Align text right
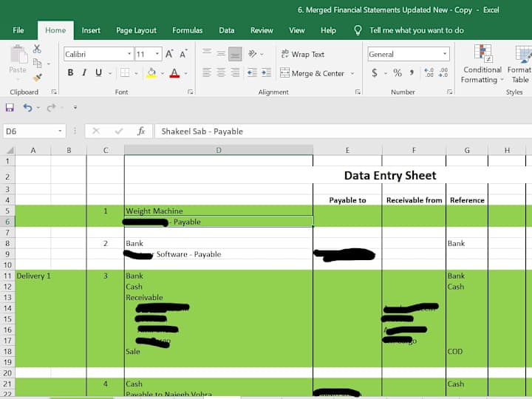The image size is (532, 399). (x=235, y=72)
